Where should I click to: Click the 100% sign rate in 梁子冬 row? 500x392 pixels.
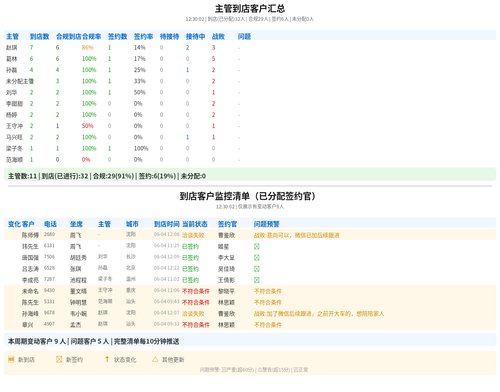[x=141, y=148]
